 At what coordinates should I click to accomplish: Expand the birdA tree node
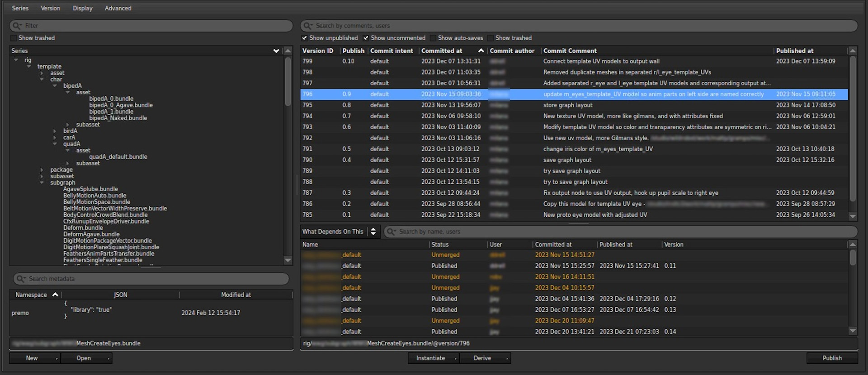[x=55, y=131]
